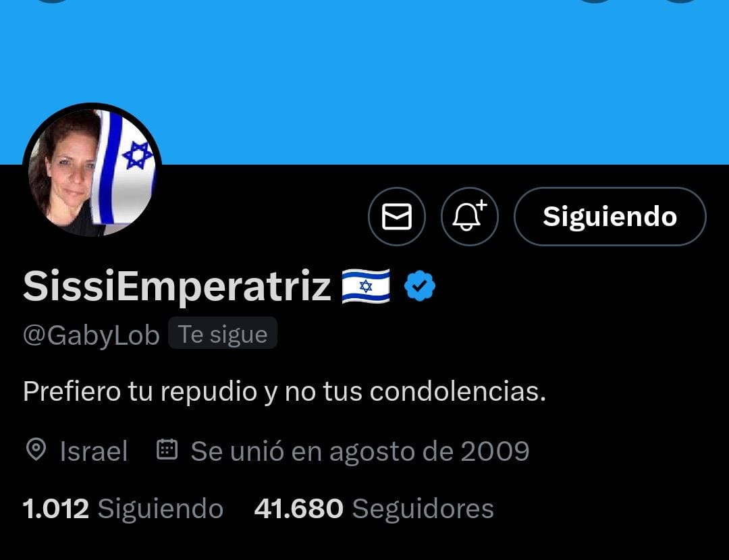Open direct message via envelope icon

[397, 217]
